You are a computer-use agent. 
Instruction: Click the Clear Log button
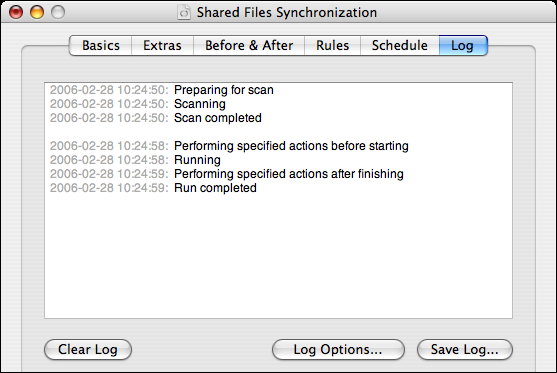click(88, 350)
